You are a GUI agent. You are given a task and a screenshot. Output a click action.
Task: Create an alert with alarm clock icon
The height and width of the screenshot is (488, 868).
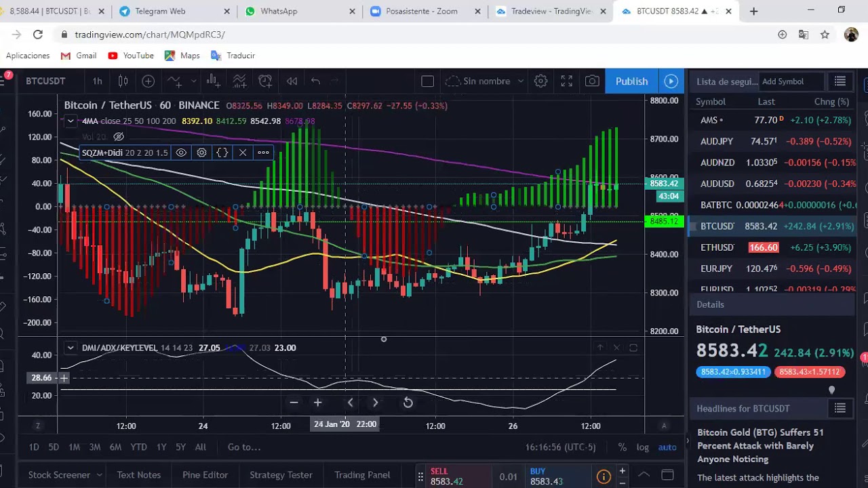[265, 81]
